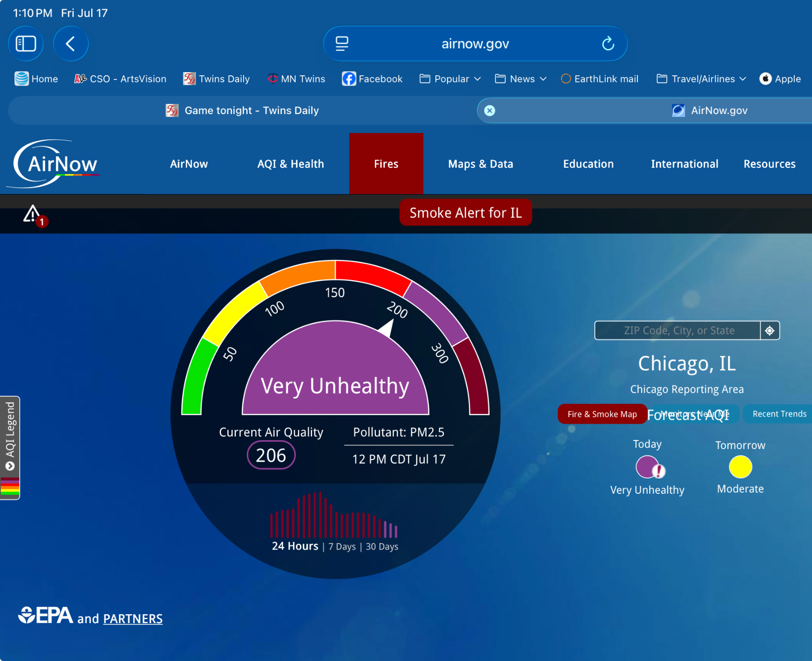Close the AirNow.gov tab
The width and height of the screenshot is (812, 661).
[489, 110]
